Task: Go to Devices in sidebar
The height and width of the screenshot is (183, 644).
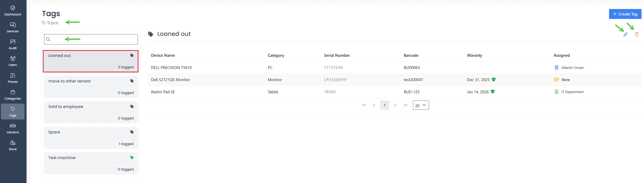Action: tap(13, 27)
